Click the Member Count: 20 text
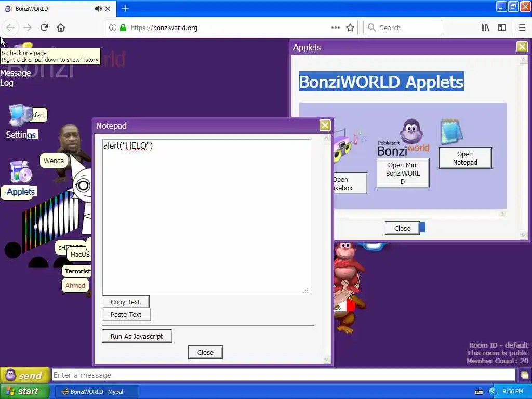 pyautogui.click(x=497, y=361)
